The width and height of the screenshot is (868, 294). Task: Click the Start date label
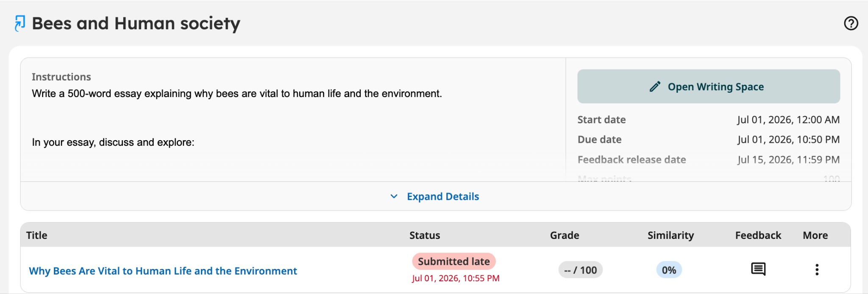(x=601, y=120)
